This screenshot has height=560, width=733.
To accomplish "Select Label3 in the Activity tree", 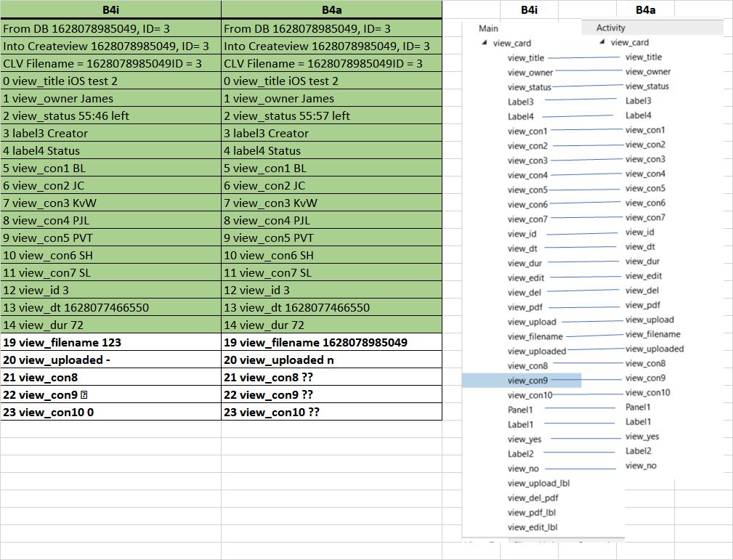I will pyautogui.click(x=638, y=101).
